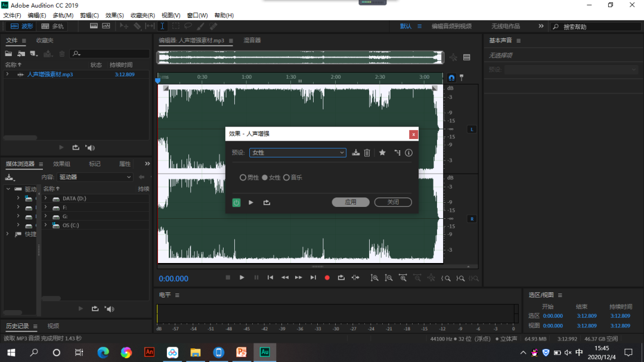Start recording with red record button
The width and height of the screenshot is (644, 362).
pos(327,278)
